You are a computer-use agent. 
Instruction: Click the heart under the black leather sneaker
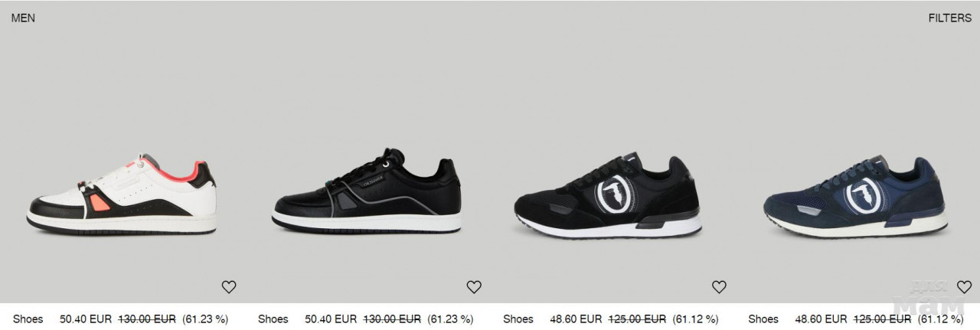(x=474, y=287)
